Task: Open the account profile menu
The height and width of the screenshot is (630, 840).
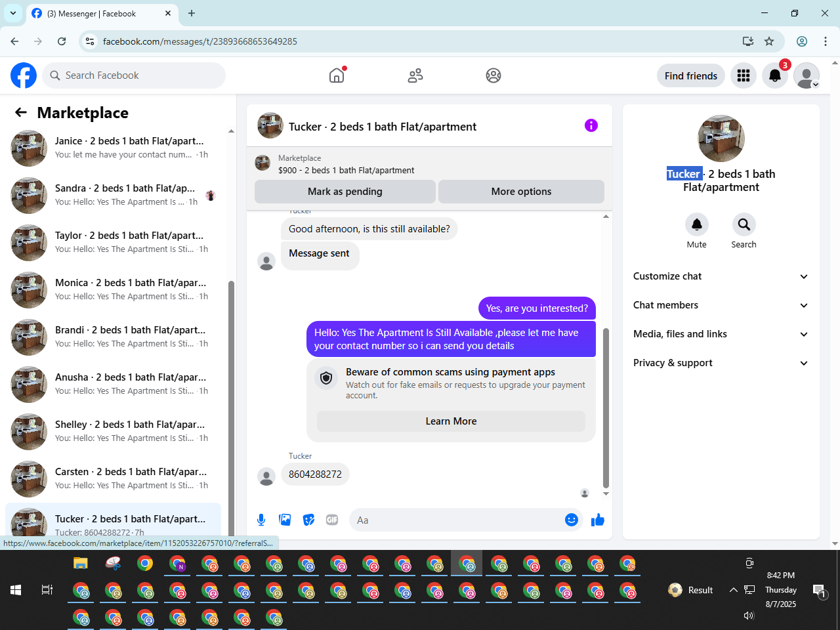Action: point(807,76)
